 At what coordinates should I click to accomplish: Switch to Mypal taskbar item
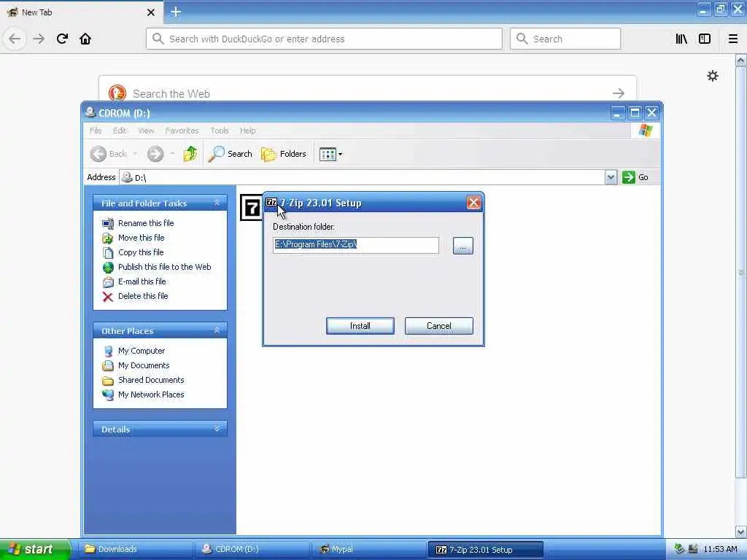[369, 549]
